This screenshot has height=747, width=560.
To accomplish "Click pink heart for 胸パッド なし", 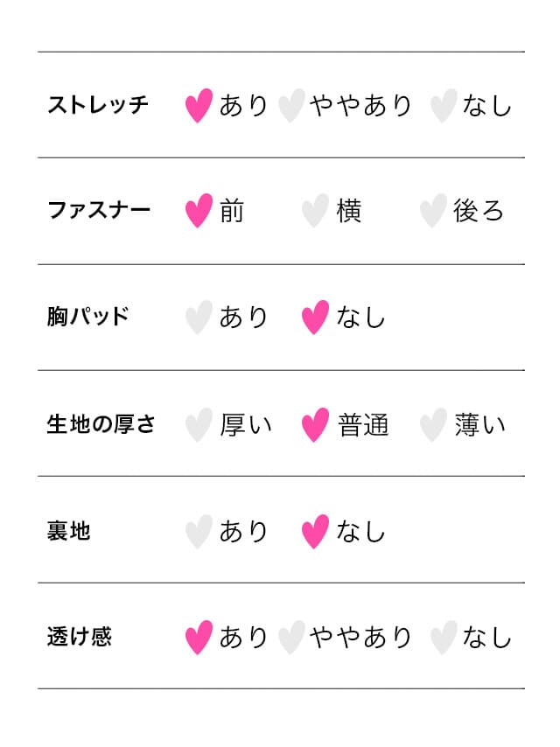I will (315, 318).
